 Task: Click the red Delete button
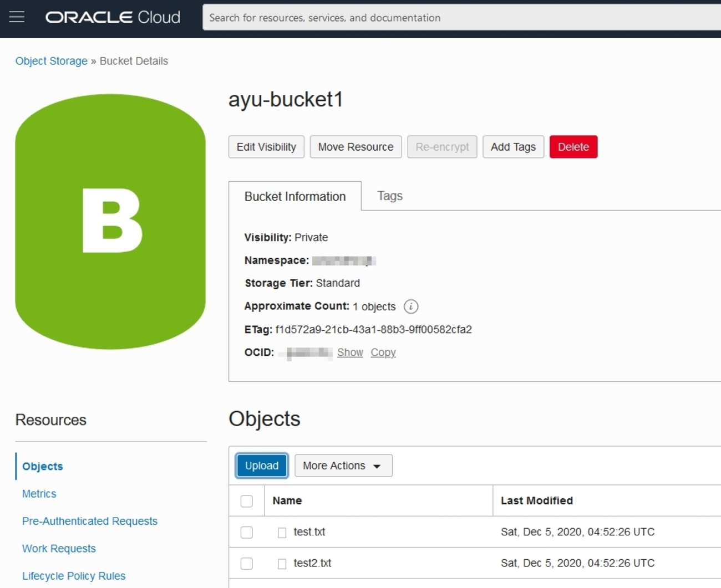coord(573,147)
